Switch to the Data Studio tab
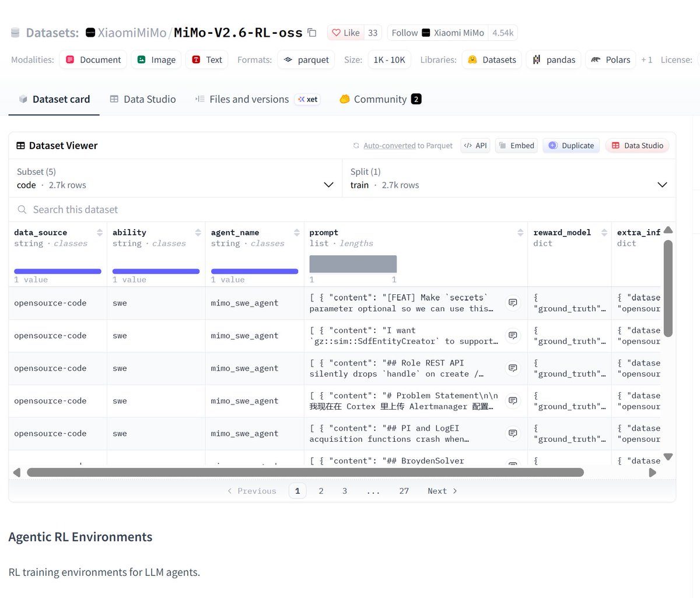The width and height of the screenshot is (700, 598). tap(143, 99)
